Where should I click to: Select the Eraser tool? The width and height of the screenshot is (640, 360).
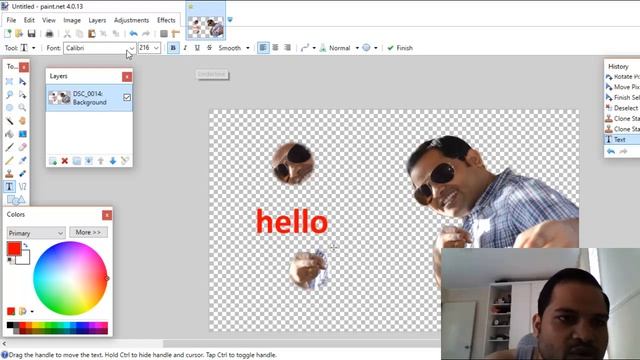pos(22,147)
